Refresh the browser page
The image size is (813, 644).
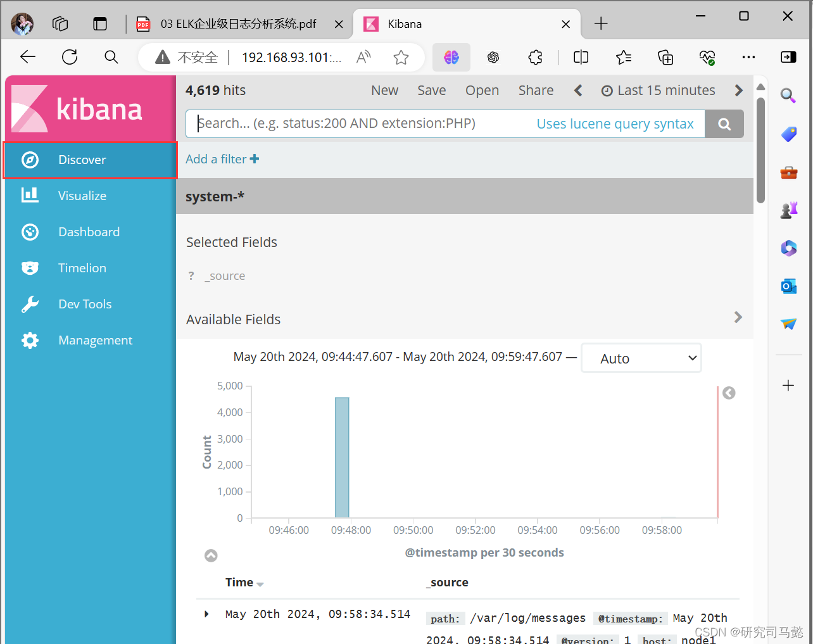(70, 57)
